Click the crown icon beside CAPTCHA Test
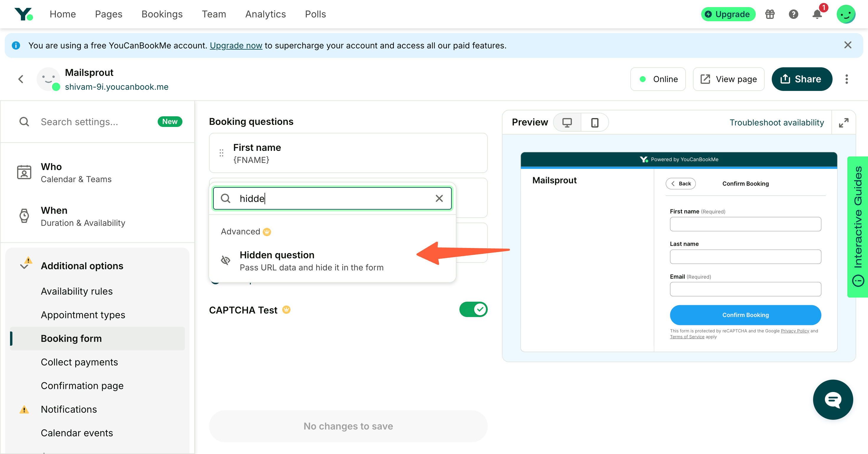 (286, 310)
